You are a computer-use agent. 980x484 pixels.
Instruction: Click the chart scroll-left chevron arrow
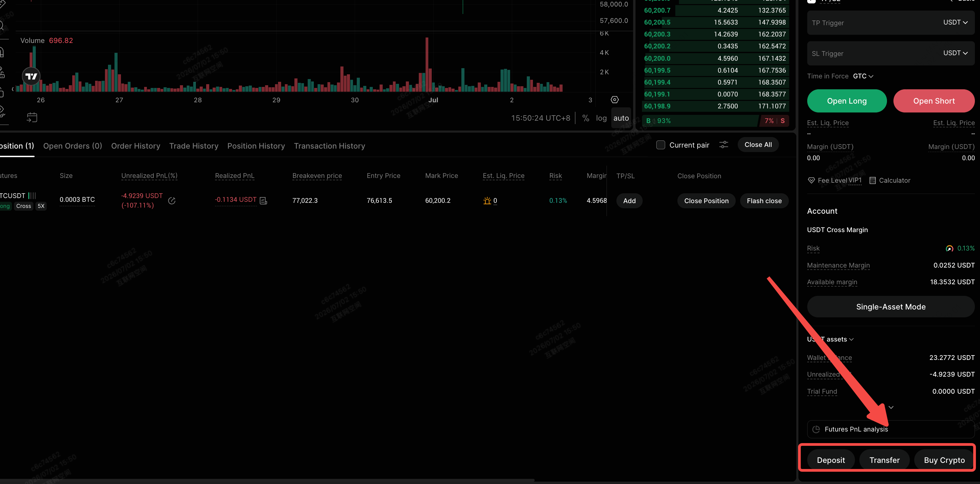(13, 89)
